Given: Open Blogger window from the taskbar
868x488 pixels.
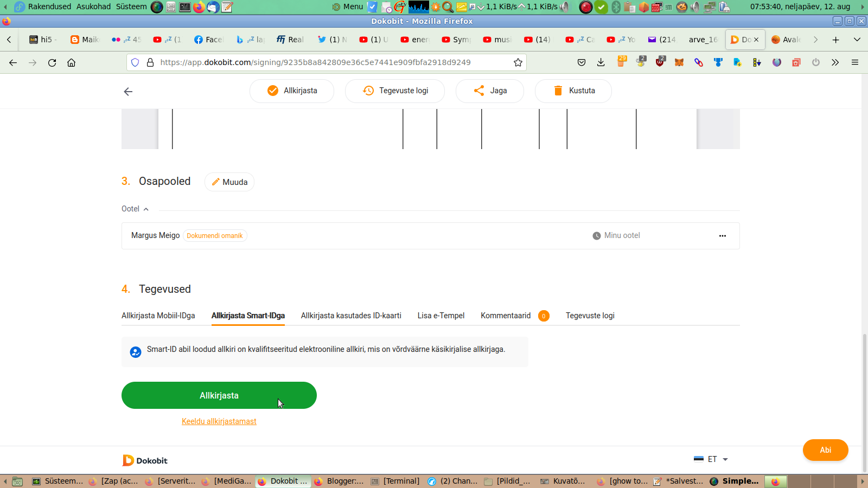Looking at the screenshot, I should click(x=339, y=481).
